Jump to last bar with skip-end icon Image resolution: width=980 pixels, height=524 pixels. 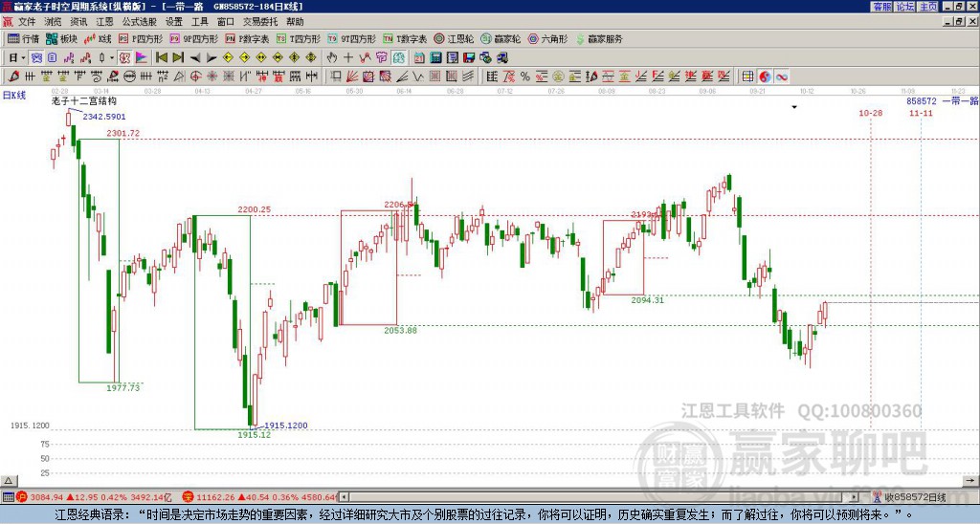[x=178, y=58]
